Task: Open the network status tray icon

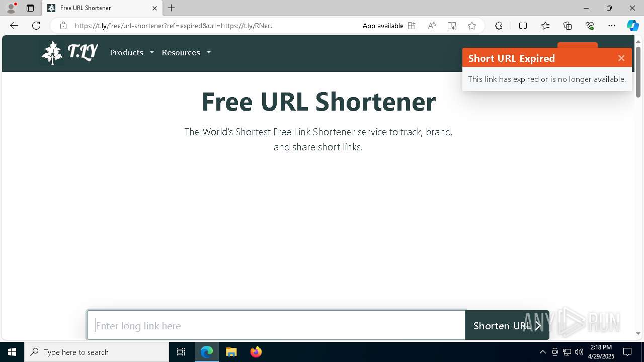Action: pos(567,352)
